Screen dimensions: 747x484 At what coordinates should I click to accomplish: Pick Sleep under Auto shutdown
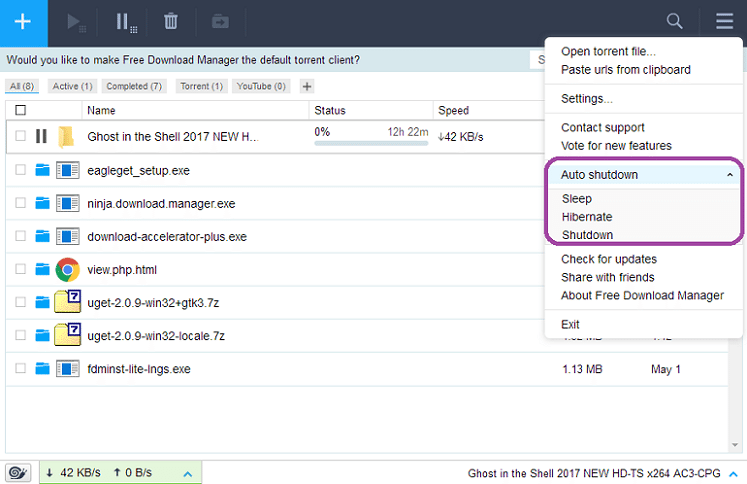point(576,199)
